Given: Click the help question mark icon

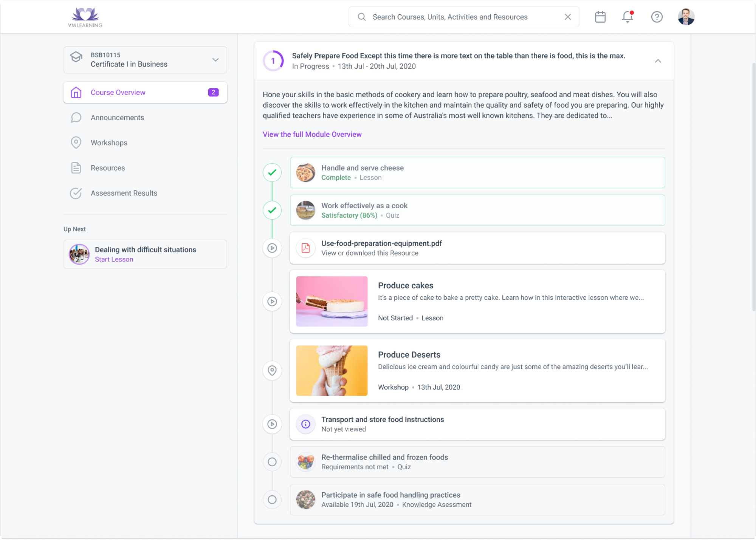Looking at the screenshot, I should tap(657, 17).
